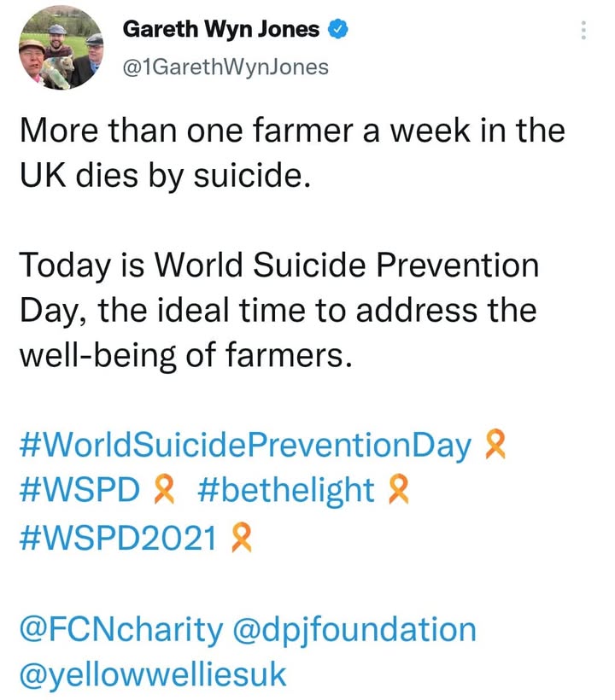Click the Gareth Wyn Jones display name
615x700 pixels.
221,30
